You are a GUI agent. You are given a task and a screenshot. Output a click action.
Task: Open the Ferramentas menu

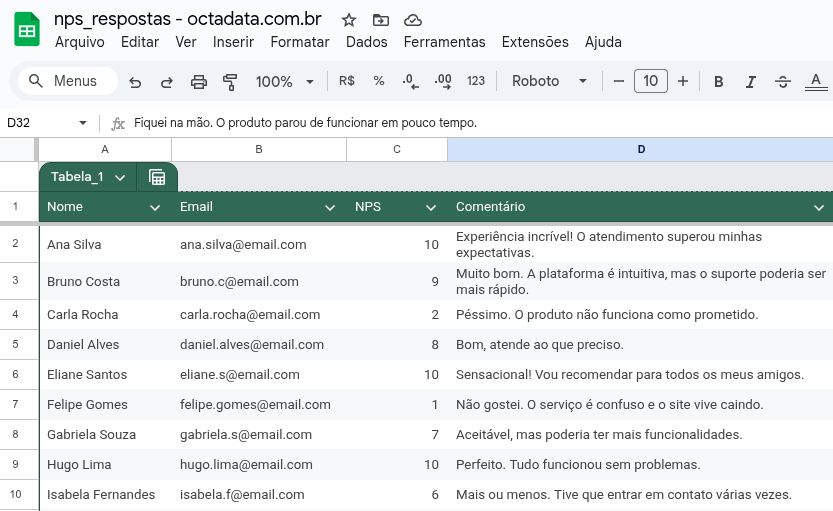pyautogui.click(x=444, y=42)
